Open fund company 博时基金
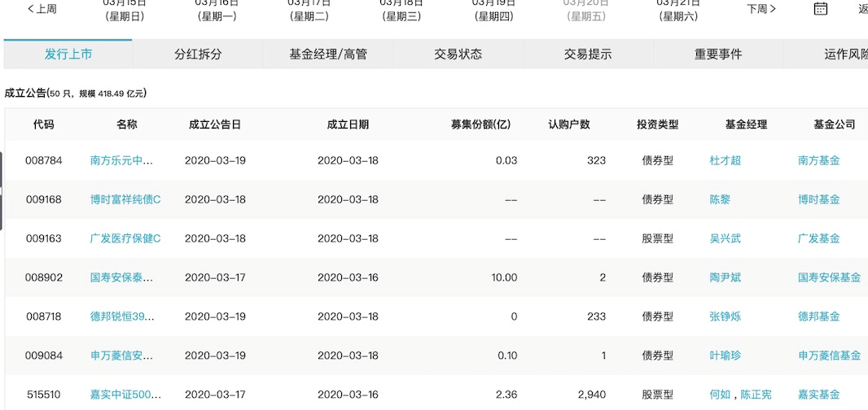The image size is (868, 410). pyautogui.click(x=818, y=199)
